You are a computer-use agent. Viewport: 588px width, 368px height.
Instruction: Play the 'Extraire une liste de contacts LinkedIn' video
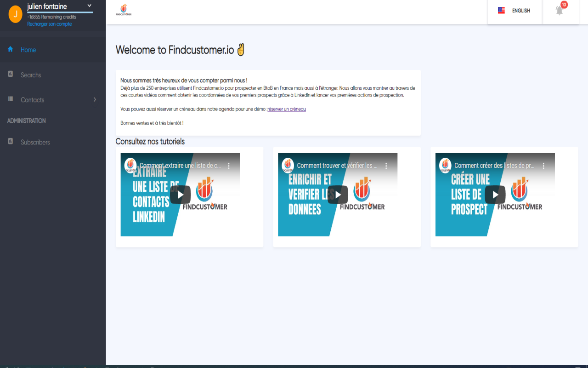click(x=180, y=195)
